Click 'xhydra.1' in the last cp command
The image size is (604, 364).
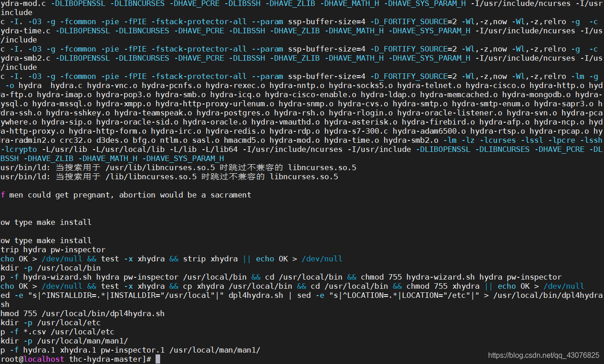click(x=78, y=350)
